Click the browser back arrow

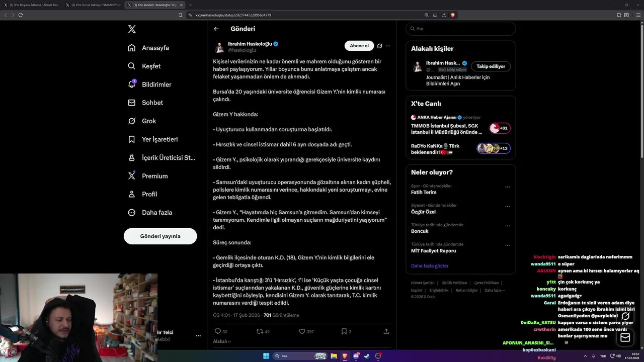click(6, 15)
